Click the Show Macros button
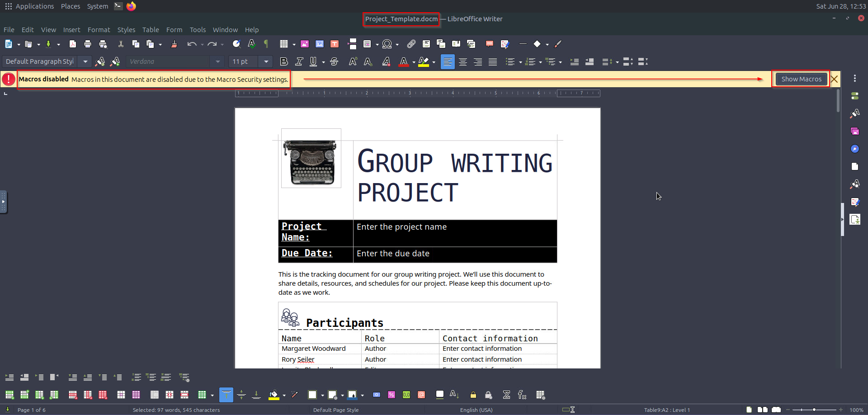The width and height of the screenshot is (868, 415). [x=801, y=79]
